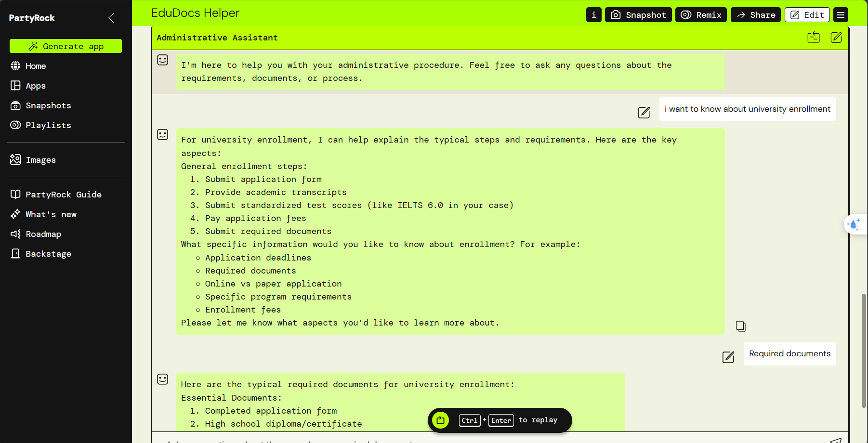Click assistant avatar beside the enrollment response
Screen dimensions: 868x443
click(163, 135)
